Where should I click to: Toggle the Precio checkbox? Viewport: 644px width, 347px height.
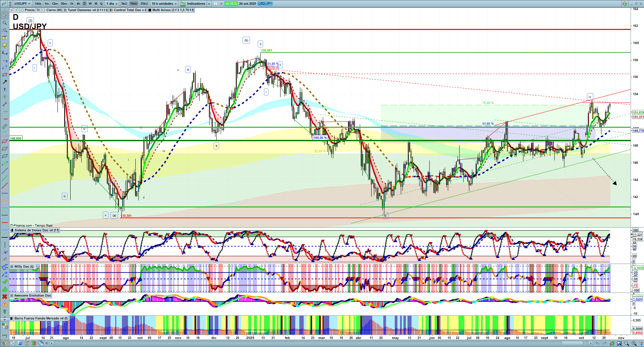22,10
